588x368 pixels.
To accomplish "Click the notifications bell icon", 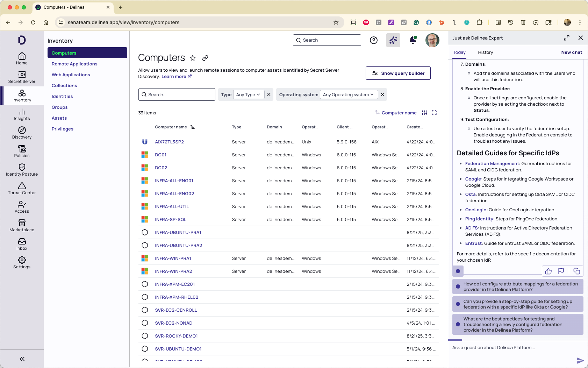I will (x=413, y=40).
